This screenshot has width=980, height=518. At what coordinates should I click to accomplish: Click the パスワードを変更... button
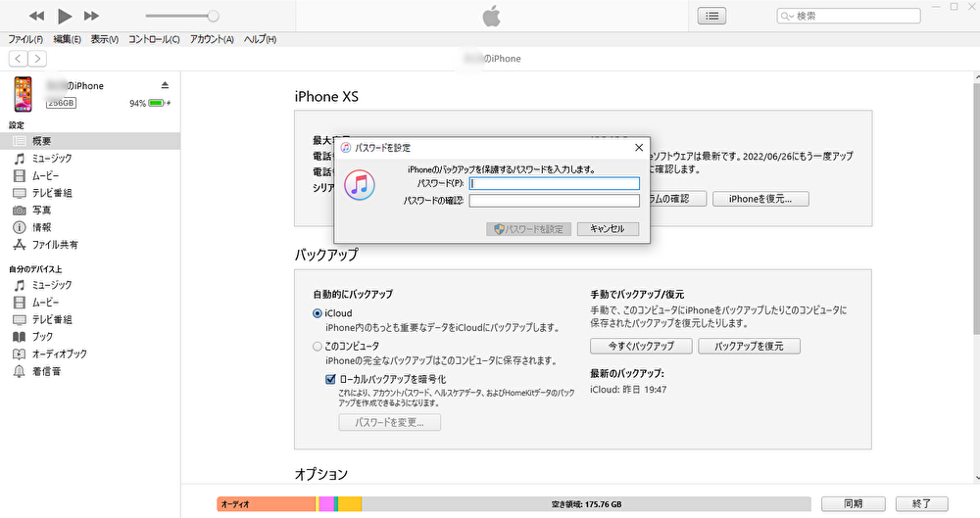[x=389, y=422]
